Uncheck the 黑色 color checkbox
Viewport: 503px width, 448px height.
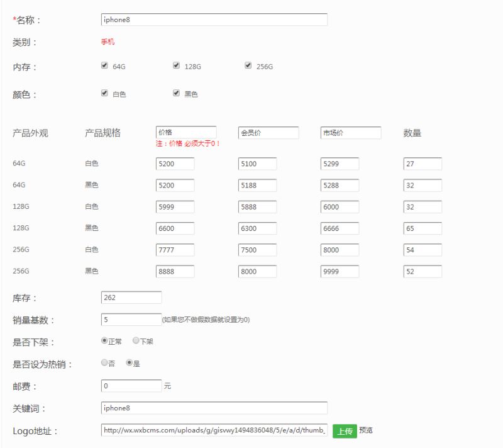[x=176, y=93]
